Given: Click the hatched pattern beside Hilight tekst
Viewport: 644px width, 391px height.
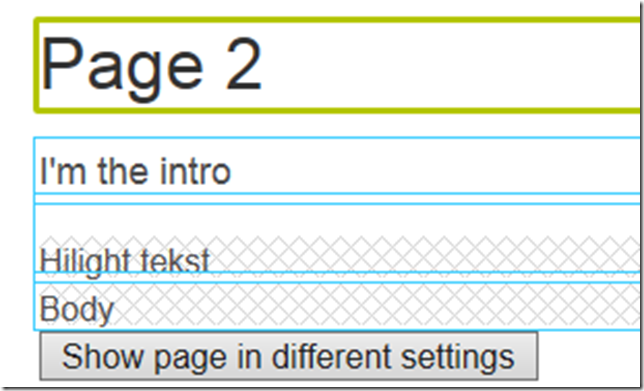Looking at the screenshot, I should pyautogui.click(x=425, y=254).
